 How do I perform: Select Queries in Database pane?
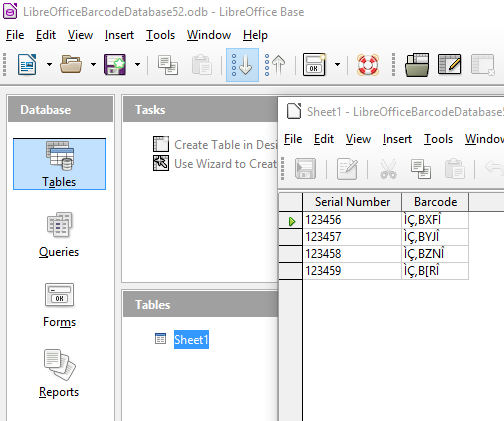click(59, 235)
